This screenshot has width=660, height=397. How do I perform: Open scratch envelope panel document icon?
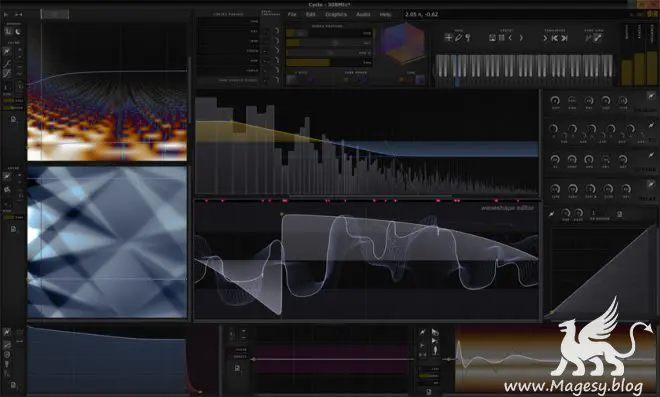click(x=237, y=369)
